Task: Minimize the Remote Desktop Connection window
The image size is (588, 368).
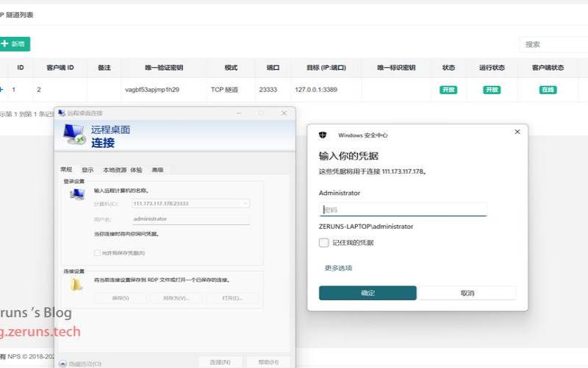Action: pos(238,113)
